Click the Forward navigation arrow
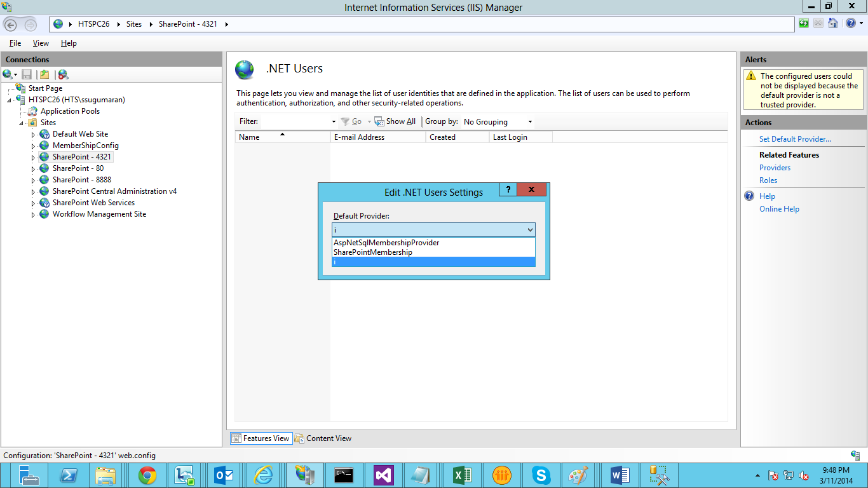This screenshot has height=488, width=868. pyautogui.click(x=31, y=25)
